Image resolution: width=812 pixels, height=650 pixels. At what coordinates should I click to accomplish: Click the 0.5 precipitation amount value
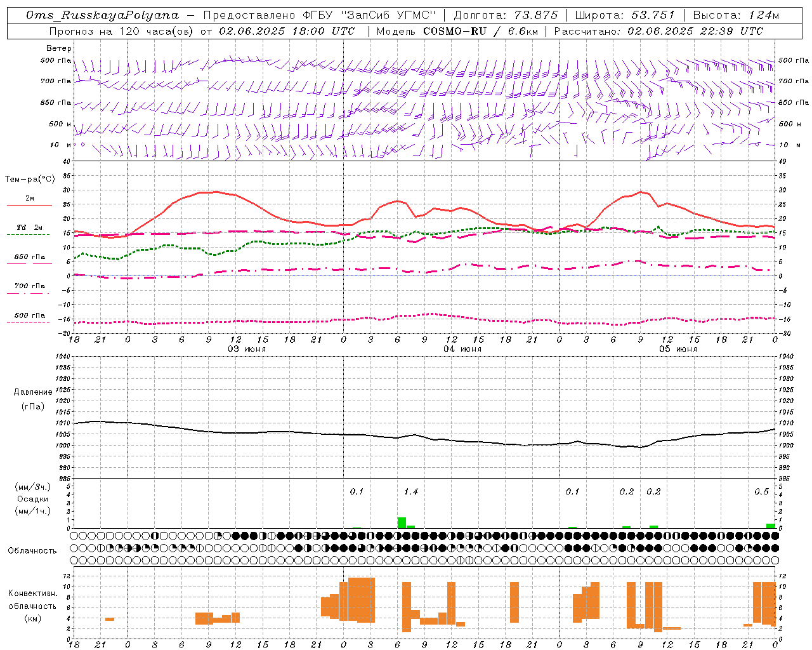pos(761,491)
